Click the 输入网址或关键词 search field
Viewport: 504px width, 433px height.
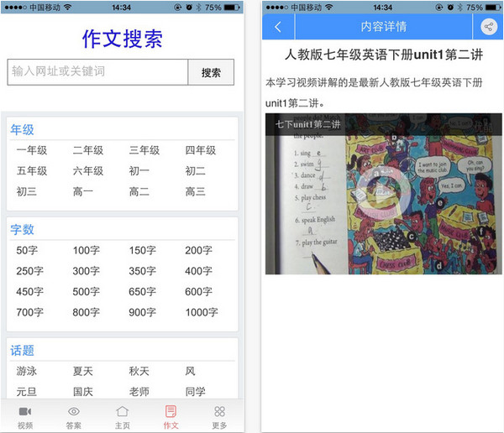(x=97, y=72)
